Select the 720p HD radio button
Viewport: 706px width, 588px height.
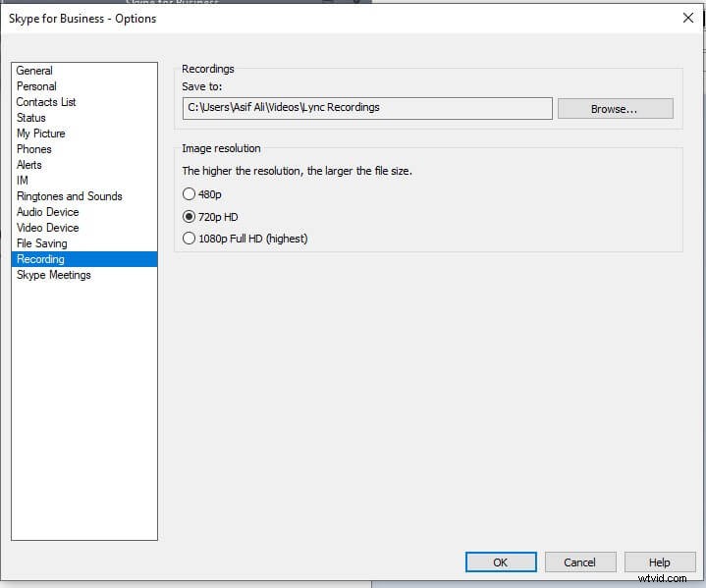189,217
